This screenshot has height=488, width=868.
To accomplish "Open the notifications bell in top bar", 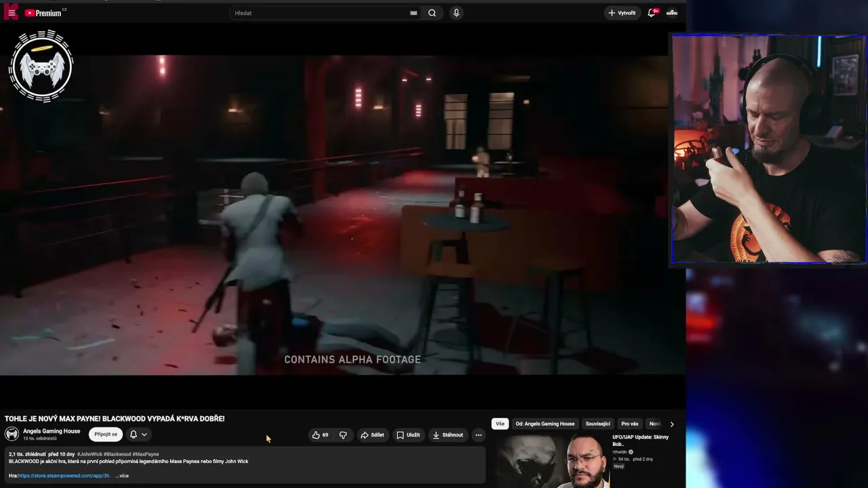I will coord(652,13).
